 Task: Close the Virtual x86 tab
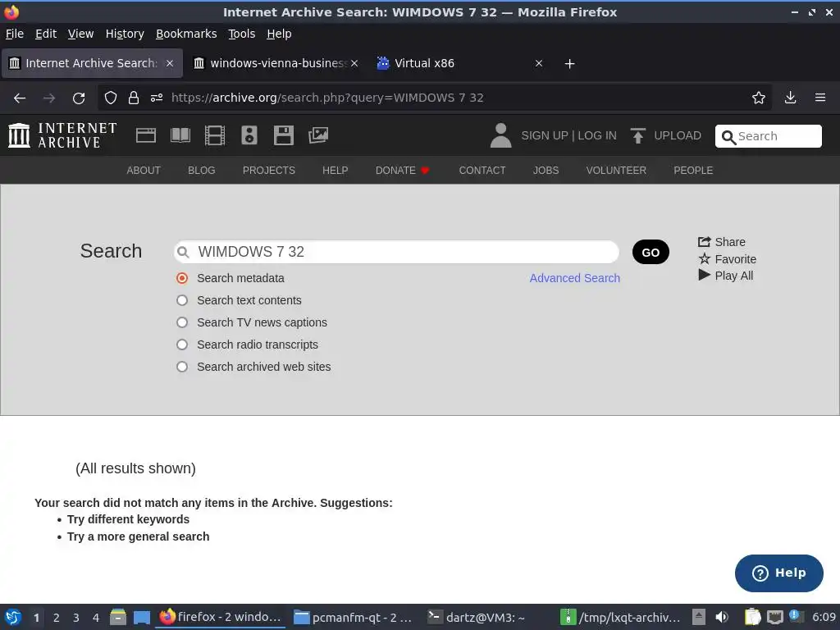[539, 63]
